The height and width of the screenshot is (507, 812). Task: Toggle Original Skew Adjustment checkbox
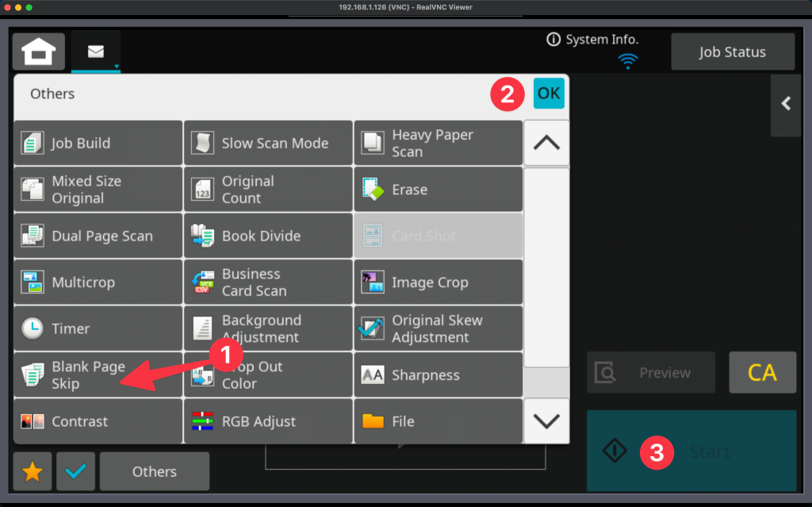[x=438, y=328]
